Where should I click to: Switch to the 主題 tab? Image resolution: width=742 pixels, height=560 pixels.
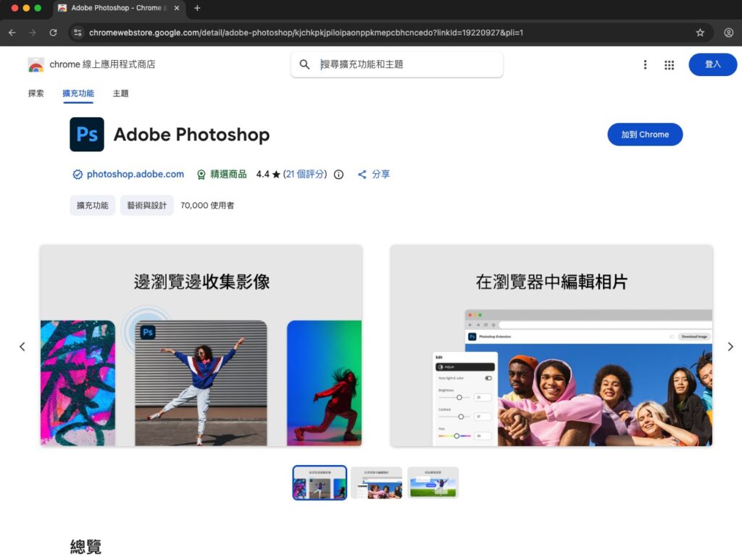(x=120, y=93)
